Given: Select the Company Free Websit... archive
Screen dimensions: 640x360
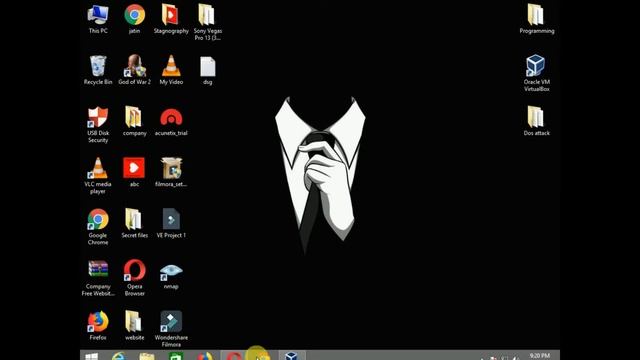Looking at the screenshot, I should pyautogui.click(x=98, y=278).
